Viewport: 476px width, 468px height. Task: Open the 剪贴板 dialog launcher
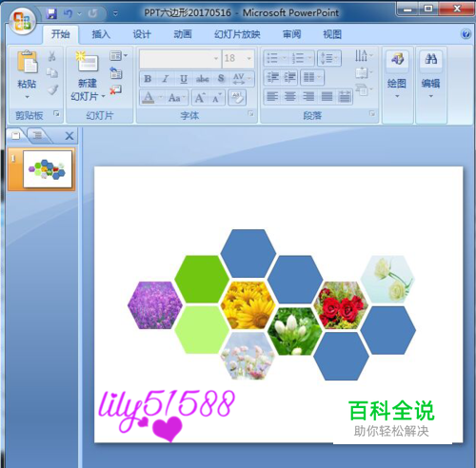[56, 113]
